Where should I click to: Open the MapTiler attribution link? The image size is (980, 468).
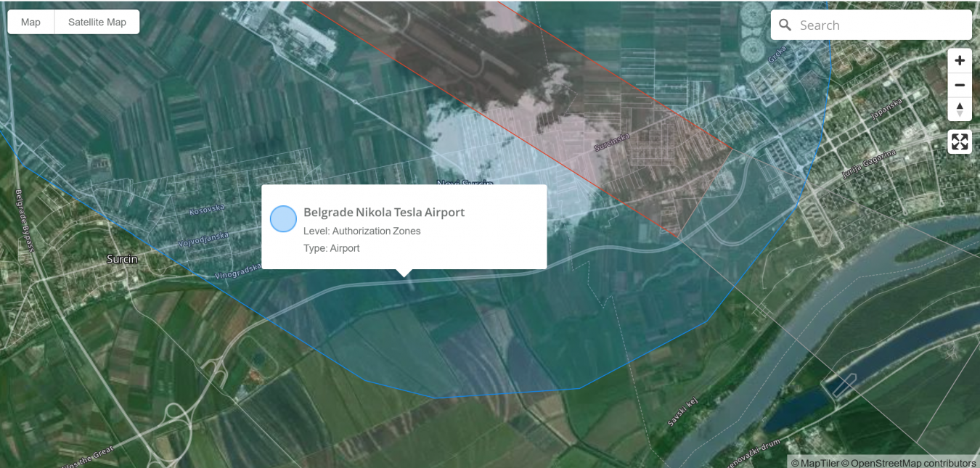tap(819, 463)
